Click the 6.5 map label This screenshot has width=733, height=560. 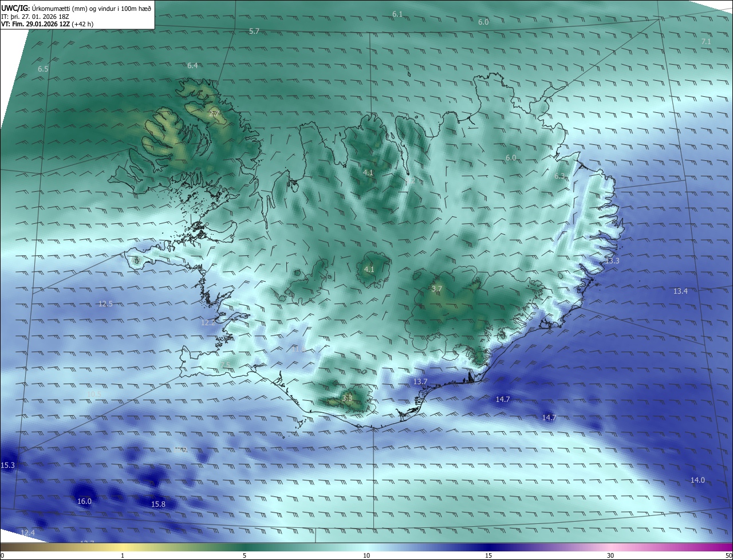[x=43, y=69]
